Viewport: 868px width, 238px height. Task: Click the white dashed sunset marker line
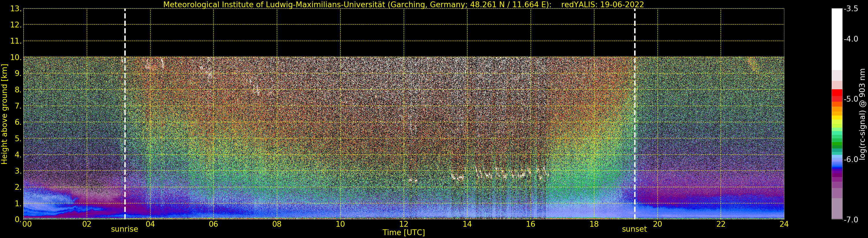(635, 114)
